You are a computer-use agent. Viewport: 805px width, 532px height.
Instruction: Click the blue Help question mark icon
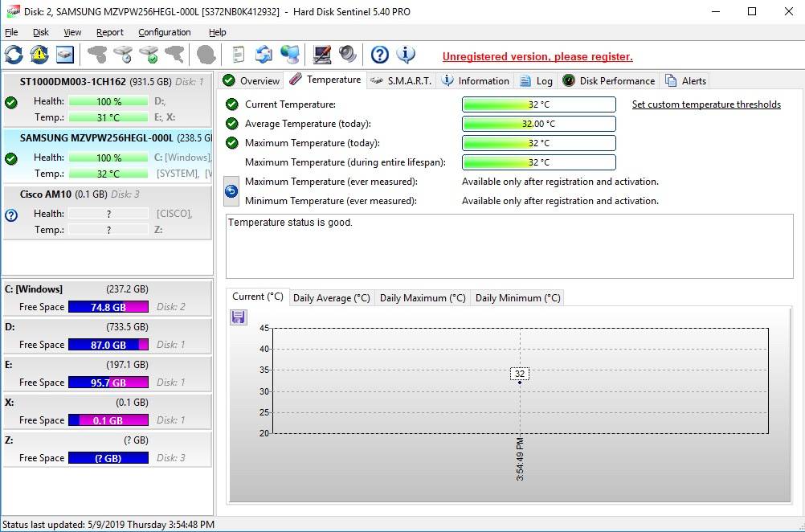point(380,55)
